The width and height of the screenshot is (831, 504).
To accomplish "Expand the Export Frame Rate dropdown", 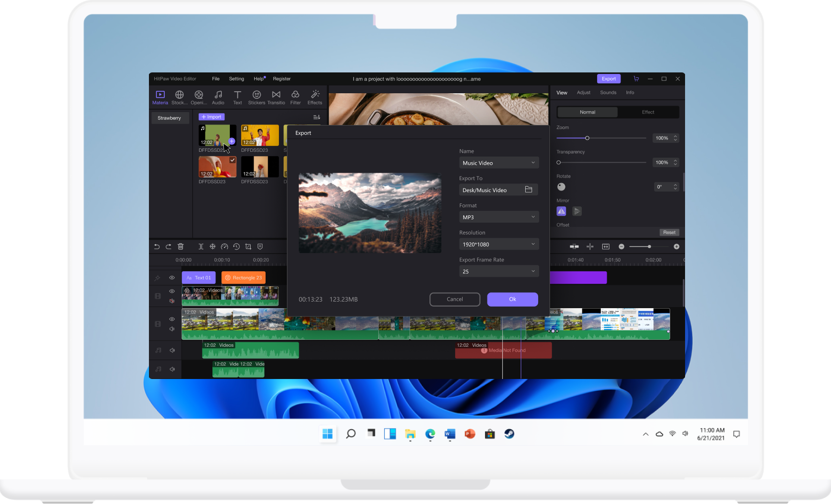I will tap(499, 271).
